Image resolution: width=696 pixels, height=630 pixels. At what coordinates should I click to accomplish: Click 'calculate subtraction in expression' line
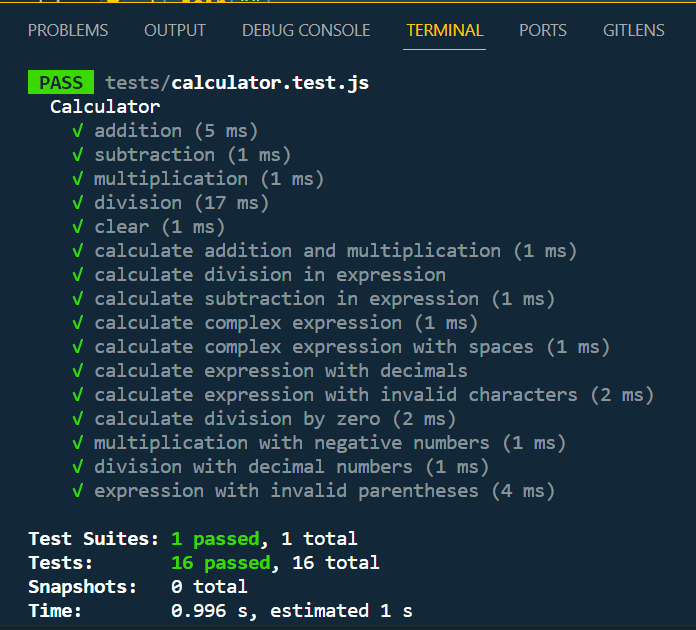(x=324, y=299)
